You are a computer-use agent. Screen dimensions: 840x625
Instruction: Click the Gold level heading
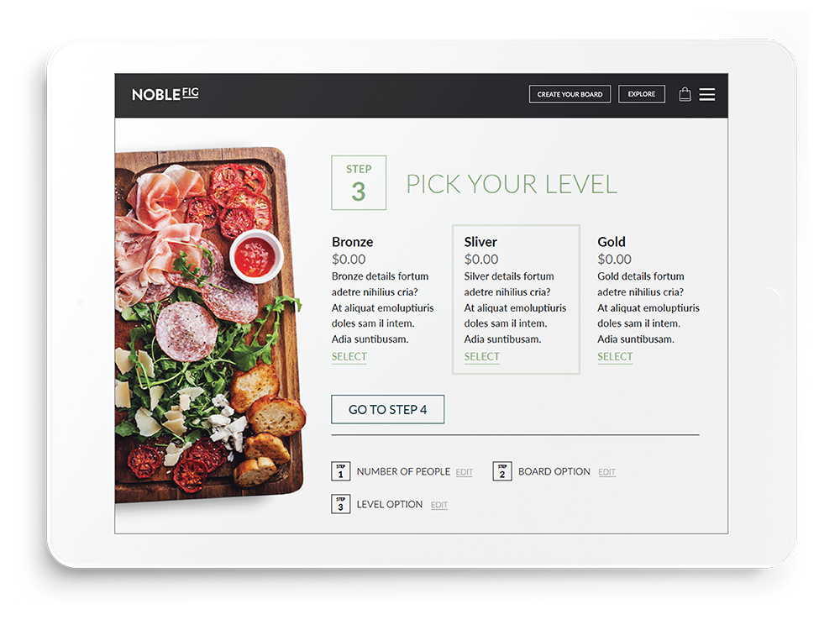(612, 242)
